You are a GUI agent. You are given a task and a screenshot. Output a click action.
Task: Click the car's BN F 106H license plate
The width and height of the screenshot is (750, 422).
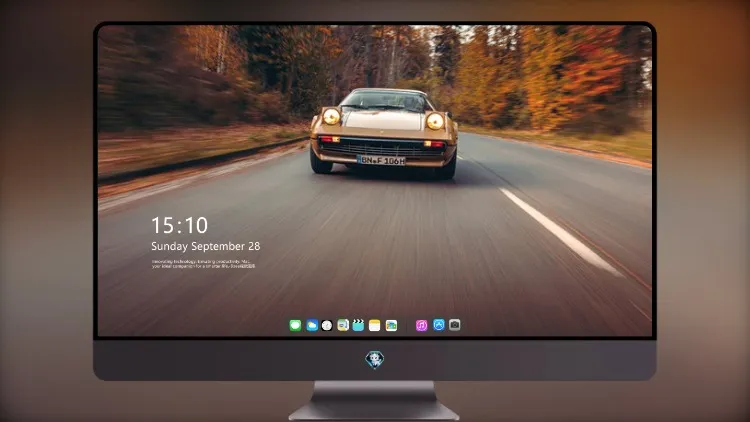point(381,160)
